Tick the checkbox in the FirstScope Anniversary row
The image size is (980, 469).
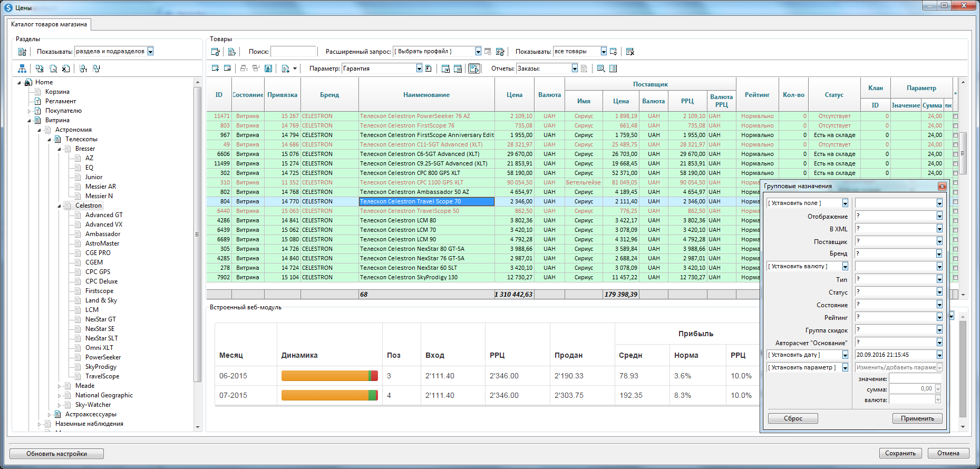(955, 135)
